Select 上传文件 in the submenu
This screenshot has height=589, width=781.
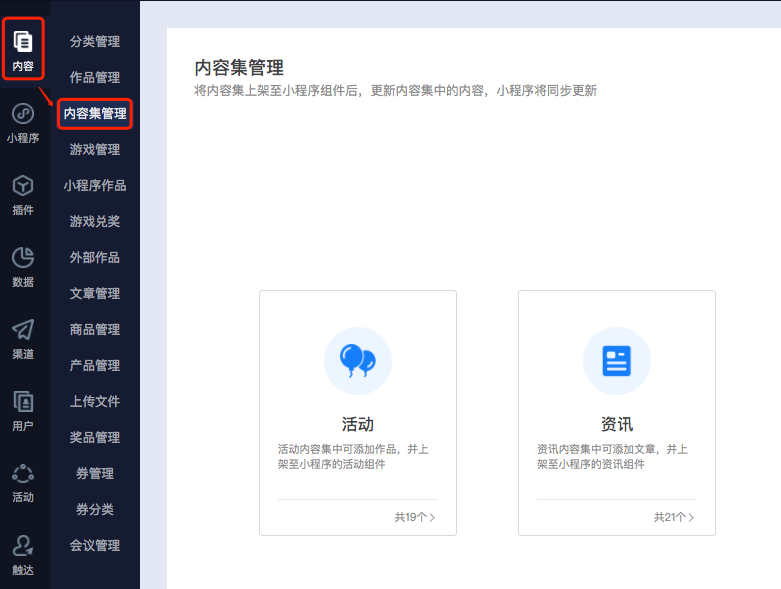pyautogui.click(x=95, y=401)
